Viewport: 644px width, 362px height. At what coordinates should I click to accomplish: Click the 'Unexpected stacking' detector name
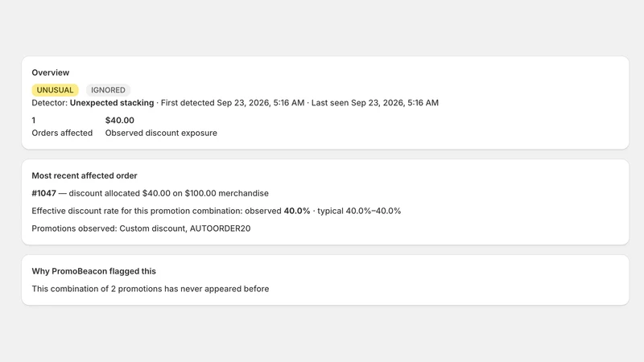pyautogui.click(x=112, y=103)
